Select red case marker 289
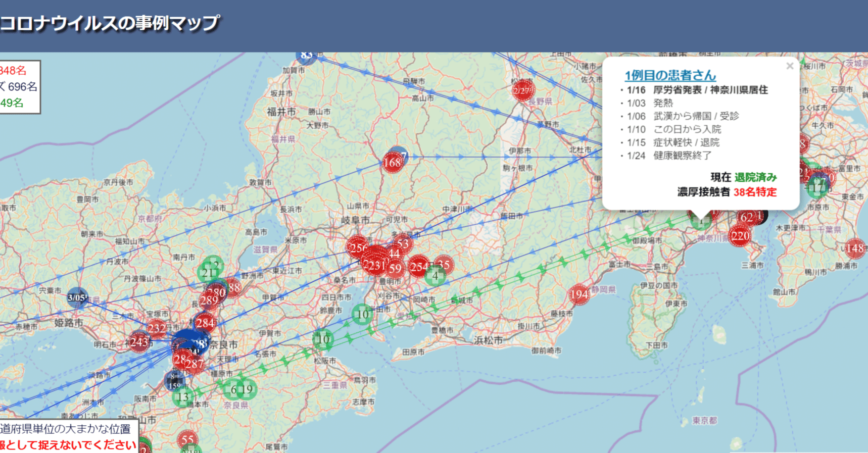Screen dimensions: 868x453 [209, 301]
